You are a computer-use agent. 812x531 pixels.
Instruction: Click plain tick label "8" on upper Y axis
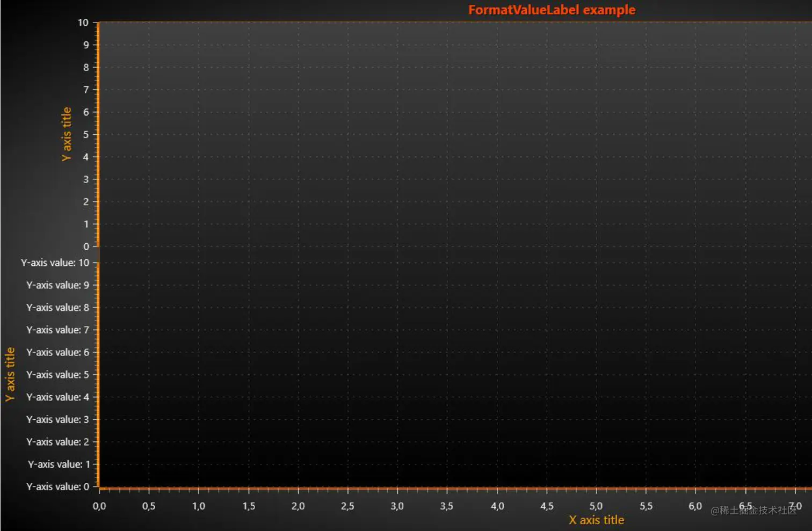pos(86,68)
